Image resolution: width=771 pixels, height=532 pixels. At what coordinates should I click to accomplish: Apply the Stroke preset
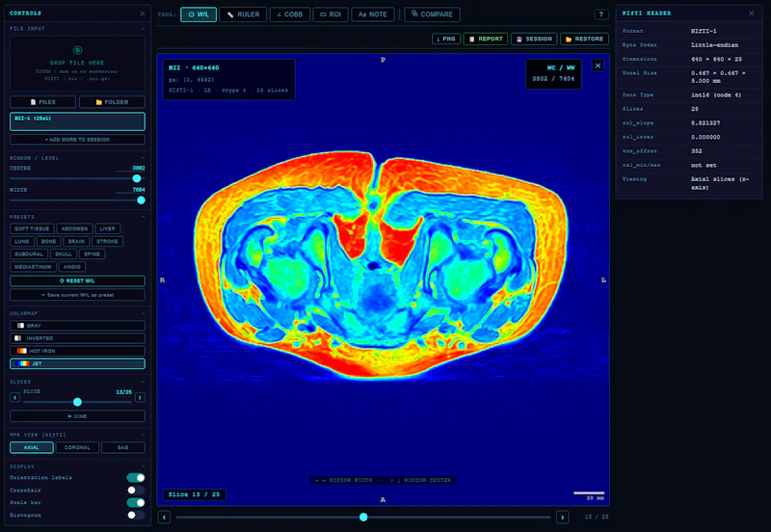(x=107, y=241)
